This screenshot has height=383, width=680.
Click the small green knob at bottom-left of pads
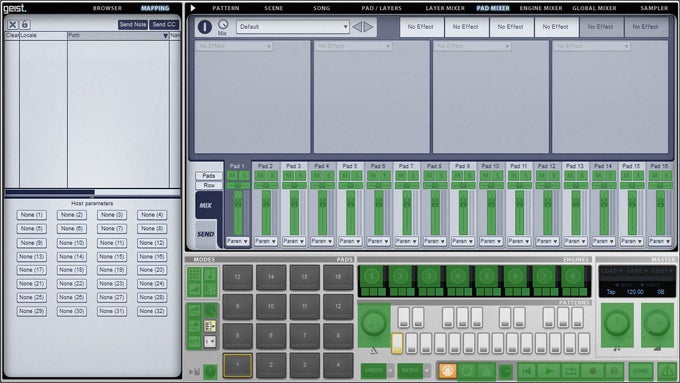pos(210,371)
